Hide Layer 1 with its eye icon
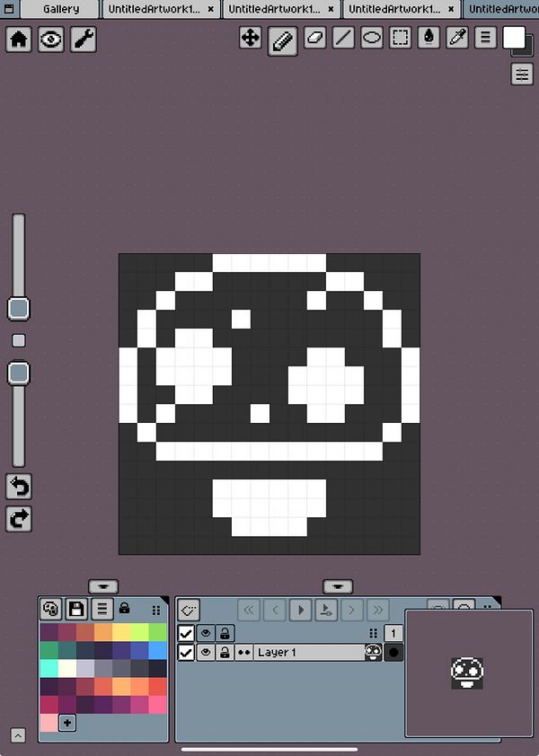 click(206, 653)
